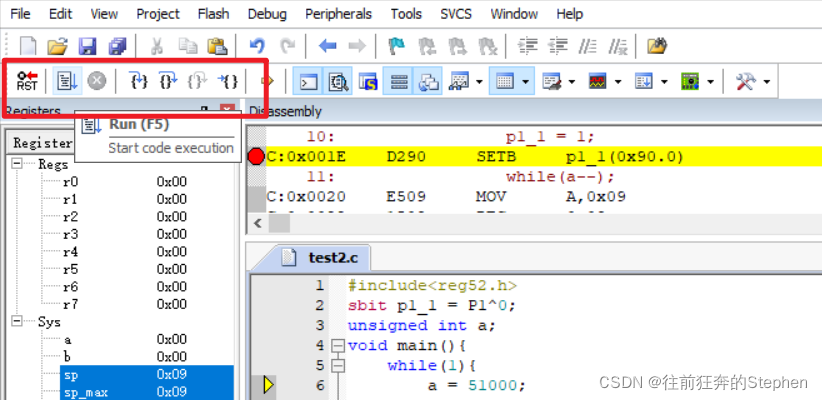This screenshot has width=822, height=400.
Task: Open the Toolbox hammer and wrench icon
Action: [x=745, y=81]
